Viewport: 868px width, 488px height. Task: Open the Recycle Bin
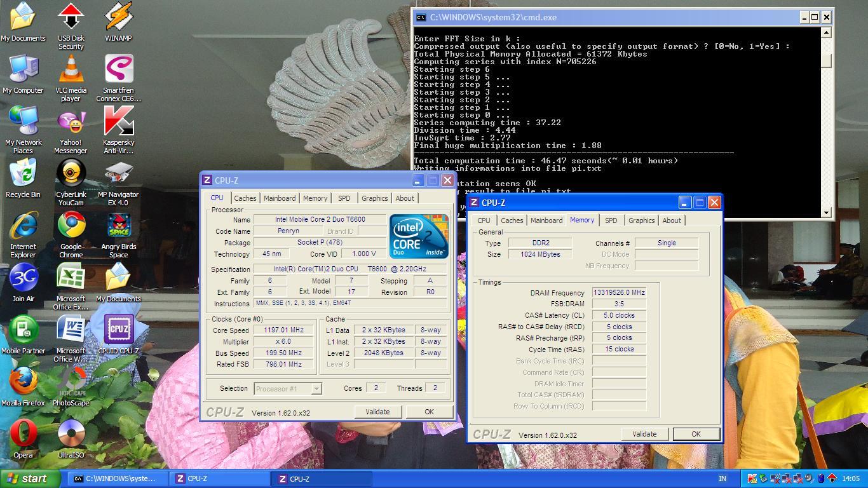coord(23,178)
